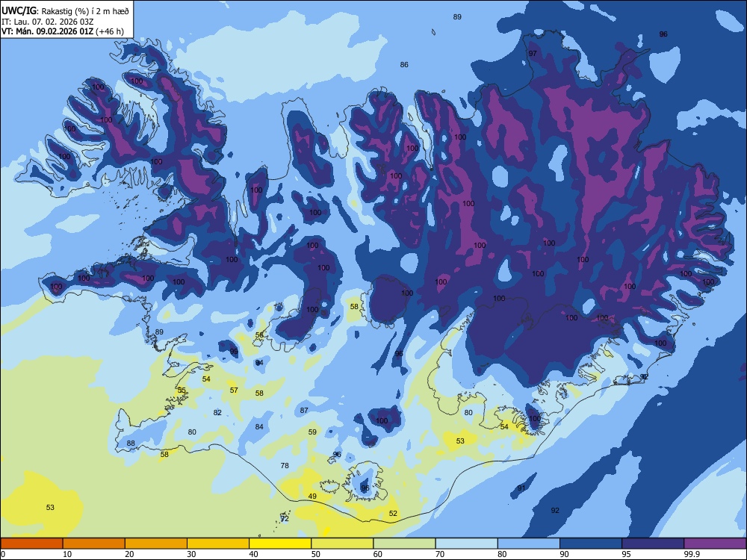Viewport: 747px width, 560px height.
Task: Click the humidity value '91' offshore southeast
Action: [521, 488]
